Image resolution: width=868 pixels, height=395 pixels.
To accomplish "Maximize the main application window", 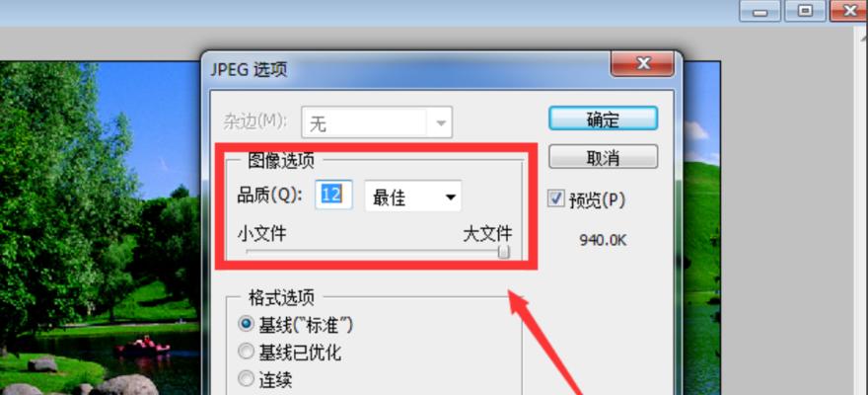I will point(806,11).
